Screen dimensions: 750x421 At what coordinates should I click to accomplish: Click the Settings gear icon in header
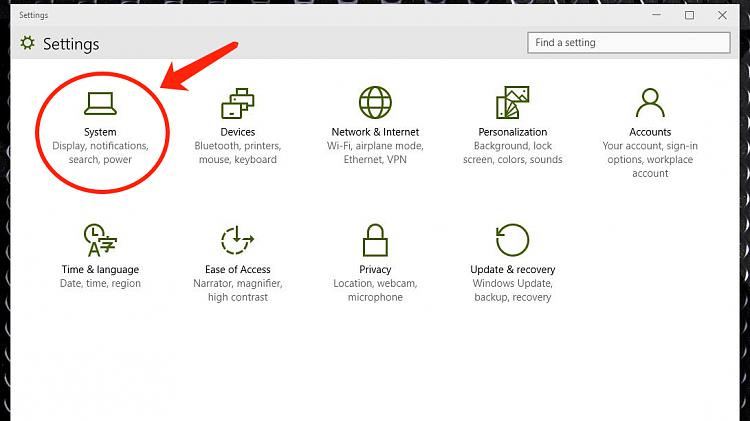[x=28, y=43]
